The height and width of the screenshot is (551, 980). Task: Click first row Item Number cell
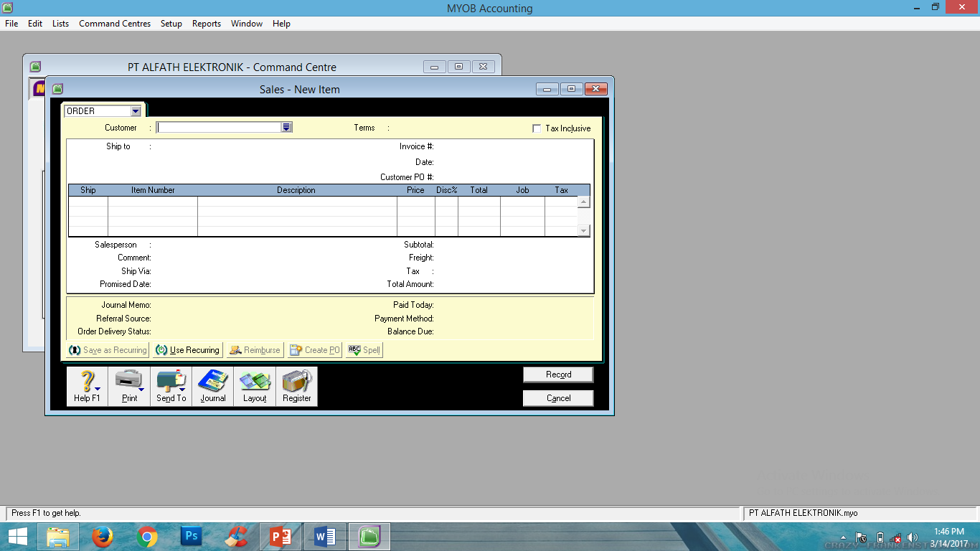coord(153,202)
